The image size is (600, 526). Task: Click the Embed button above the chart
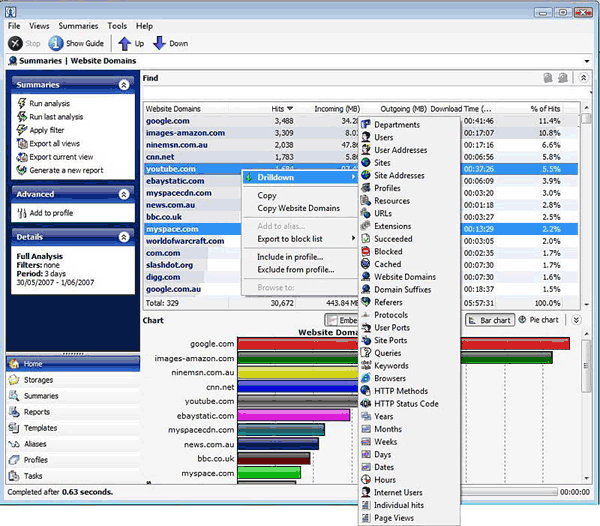[x=341, y=320]
